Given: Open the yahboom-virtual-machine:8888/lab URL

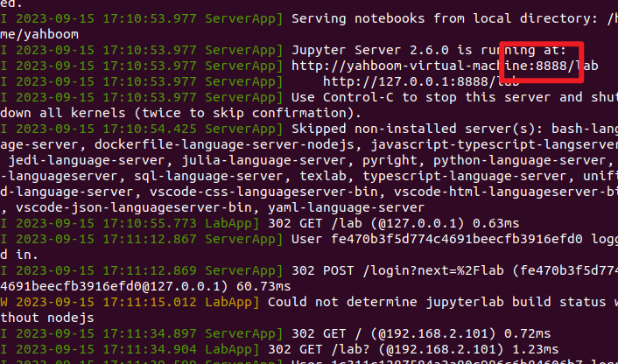Looking at the screenshot, I should [x=445, y=66].
